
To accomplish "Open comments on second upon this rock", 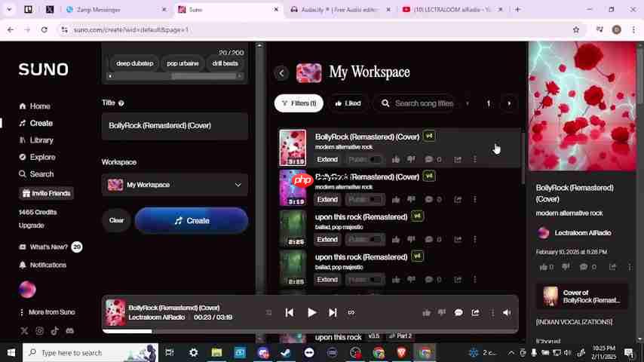I will (433, 280).
